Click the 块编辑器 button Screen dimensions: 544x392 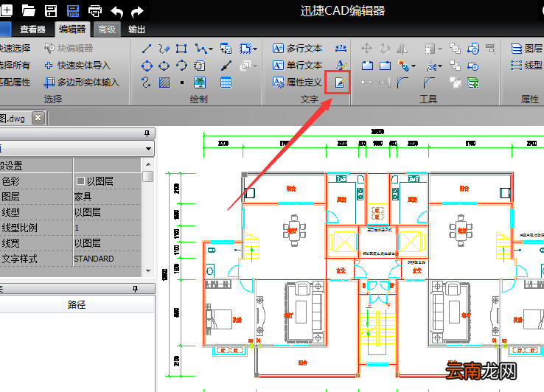(x=69, y=48)
